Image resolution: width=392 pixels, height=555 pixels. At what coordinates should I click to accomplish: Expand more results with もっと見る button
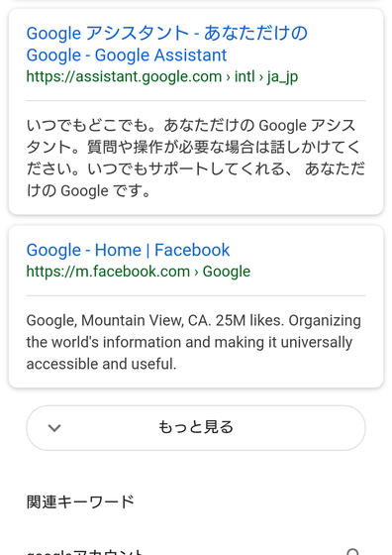pyautogui.click(x=196, y=427)
